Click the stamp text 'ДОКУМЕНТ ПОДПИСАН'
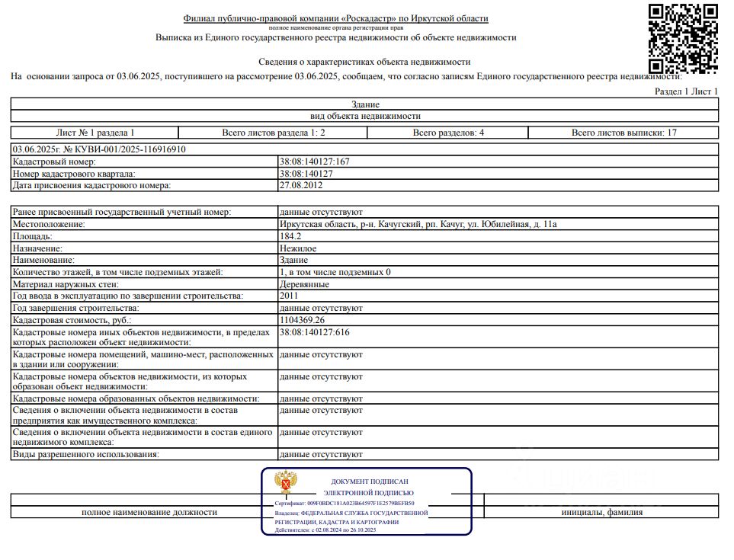This screenshot has width=734, height=560. point(370,482)
